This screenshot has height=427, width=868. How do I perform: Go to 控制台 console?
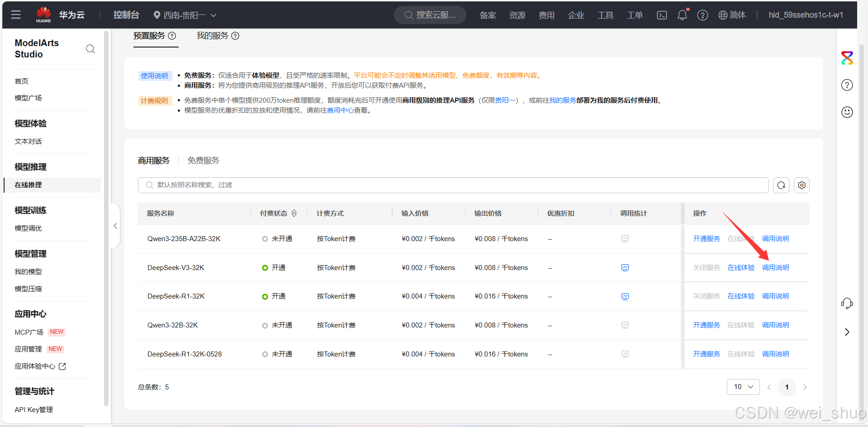click(126, 15)
